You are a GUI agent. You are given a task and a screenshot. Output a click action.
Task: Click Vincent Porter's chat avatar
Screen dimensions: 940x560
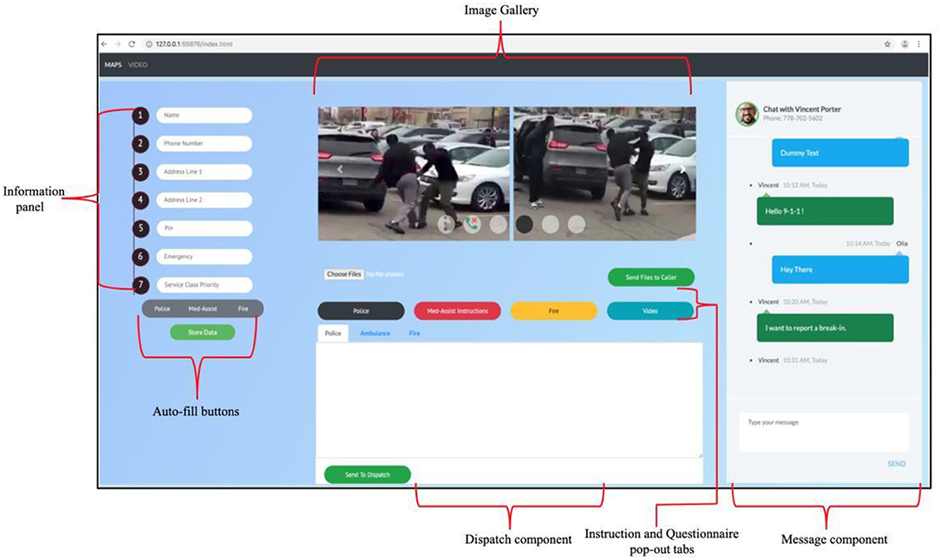tap(747, 114)
